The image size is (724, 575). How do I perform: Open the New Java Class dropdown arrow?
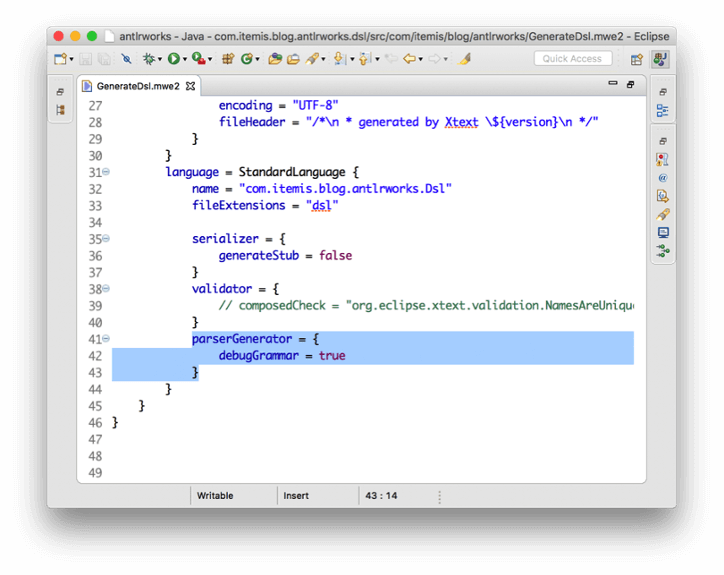coord(258,59)
